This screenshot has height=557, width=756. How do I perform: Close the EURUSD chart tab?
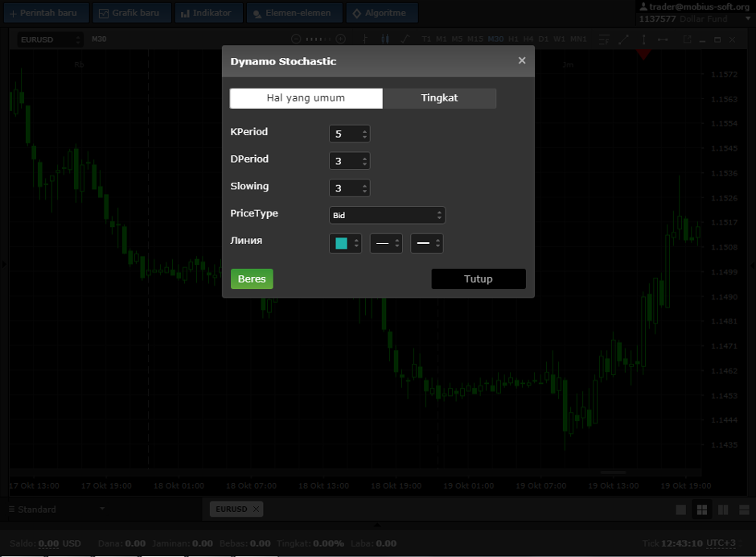[x=256, y=510]
